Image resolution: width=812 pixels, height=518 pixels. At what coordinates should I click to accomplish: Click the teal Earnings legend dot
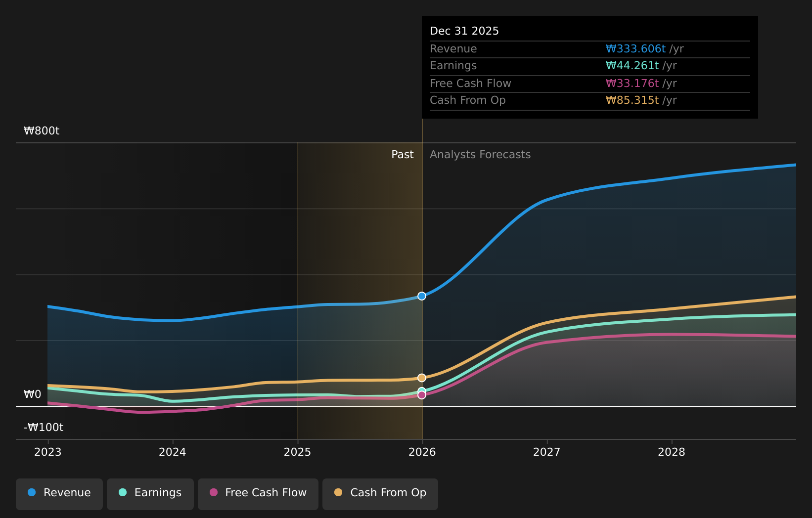pos(122,492)
